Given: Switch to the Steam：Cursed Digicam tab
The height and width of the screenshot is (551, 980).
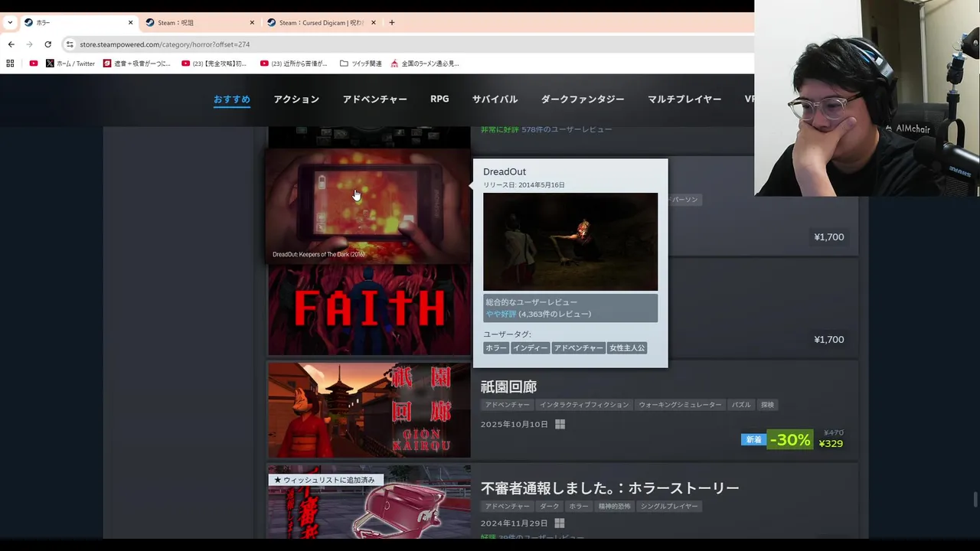Looking at the screenshot, I should click(x=320, y=22).
